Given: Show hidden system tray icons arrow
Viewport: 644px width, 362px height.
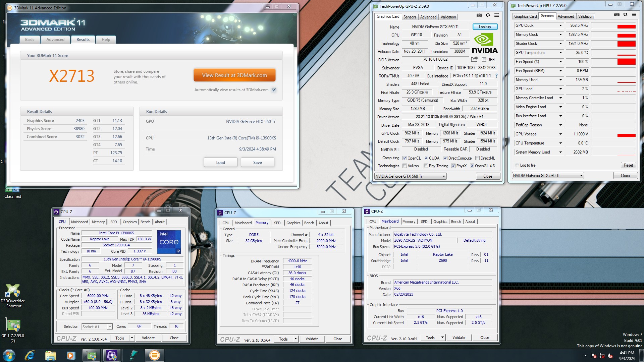Looking at the screenshot, I should [586, 356].
